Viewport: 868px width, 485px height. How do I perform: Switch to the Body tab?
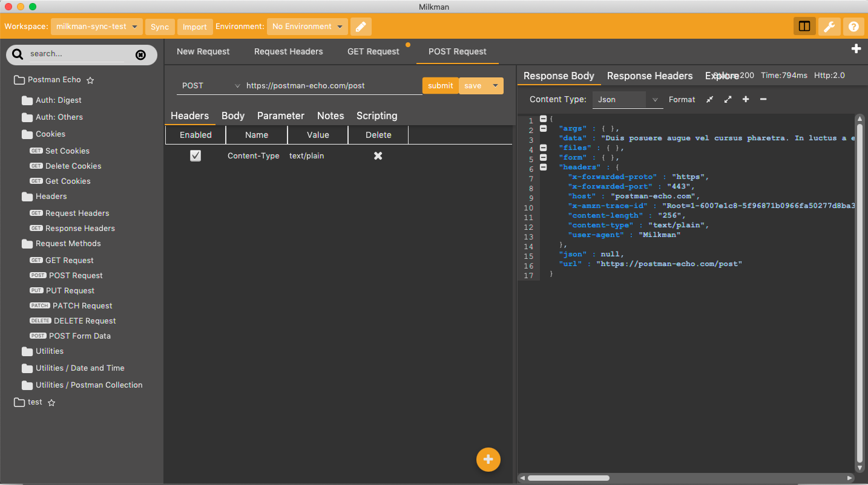(x=233, y=116)
